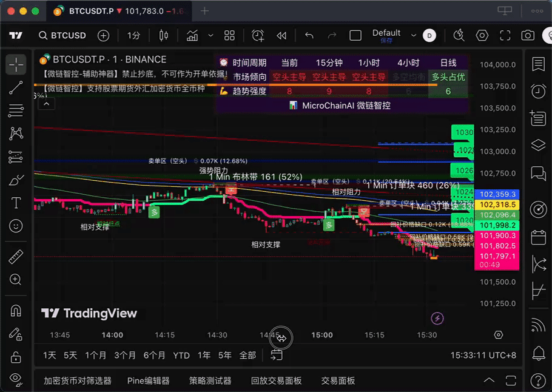
Task: Expand the indicators favorites dropdown arrow
Action: pos(210,35)
